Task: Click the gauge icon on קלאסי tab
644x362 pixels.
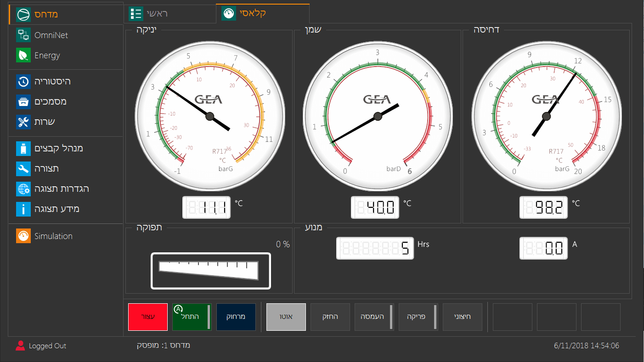Action: (228, 14)
